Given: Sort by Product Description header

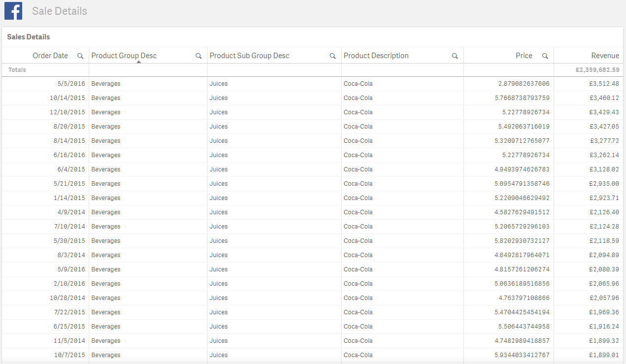Looking at the screenshot, I should click(x=376, y=56).
